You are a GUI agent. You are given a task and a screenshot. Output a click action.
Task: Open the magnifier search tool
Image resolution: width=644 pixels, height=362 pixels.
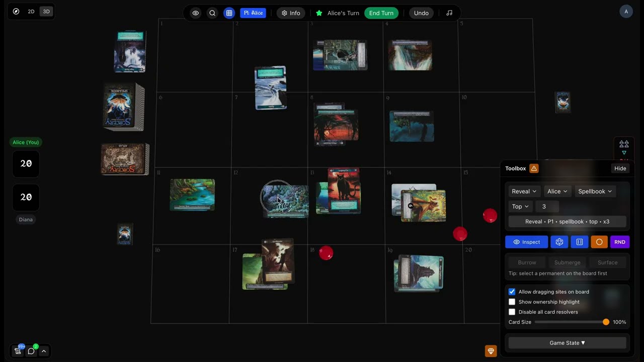pyautogui.click(x=212, y=13)
